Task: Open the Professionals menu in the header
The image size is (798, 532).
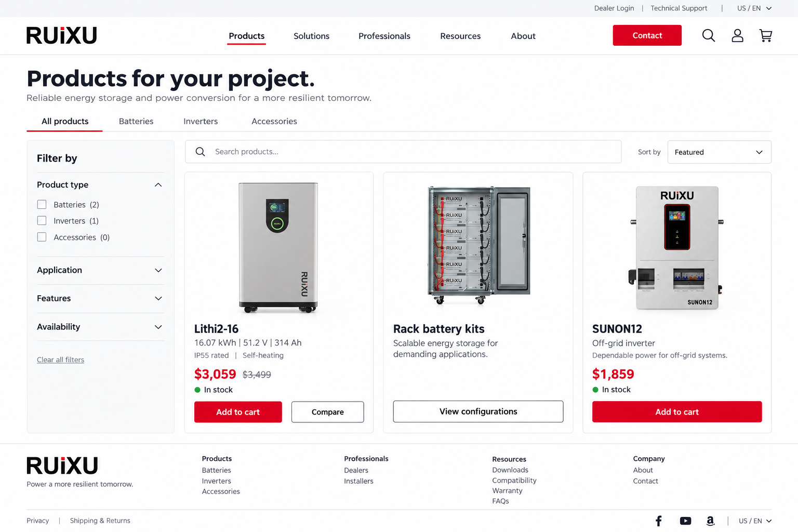Action: tap(384, 36)
